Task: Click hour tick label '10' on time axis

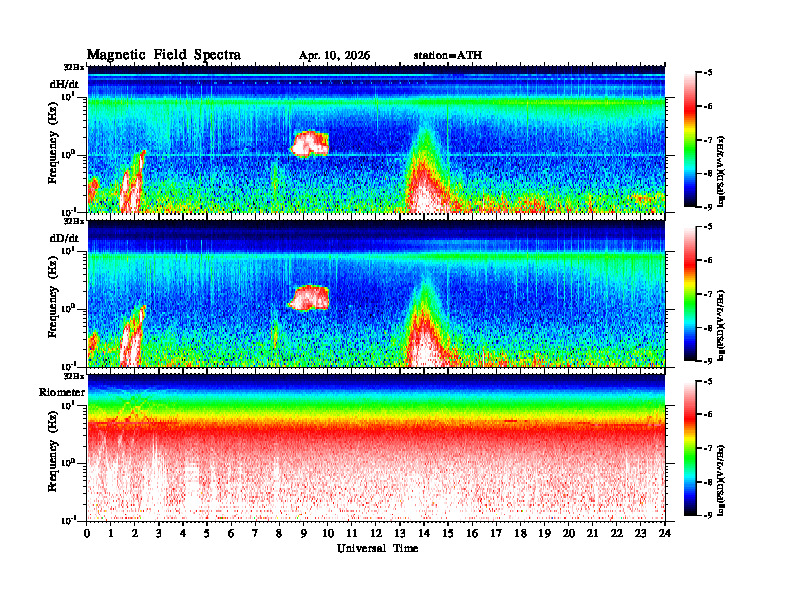Action: tap(327, 534)
